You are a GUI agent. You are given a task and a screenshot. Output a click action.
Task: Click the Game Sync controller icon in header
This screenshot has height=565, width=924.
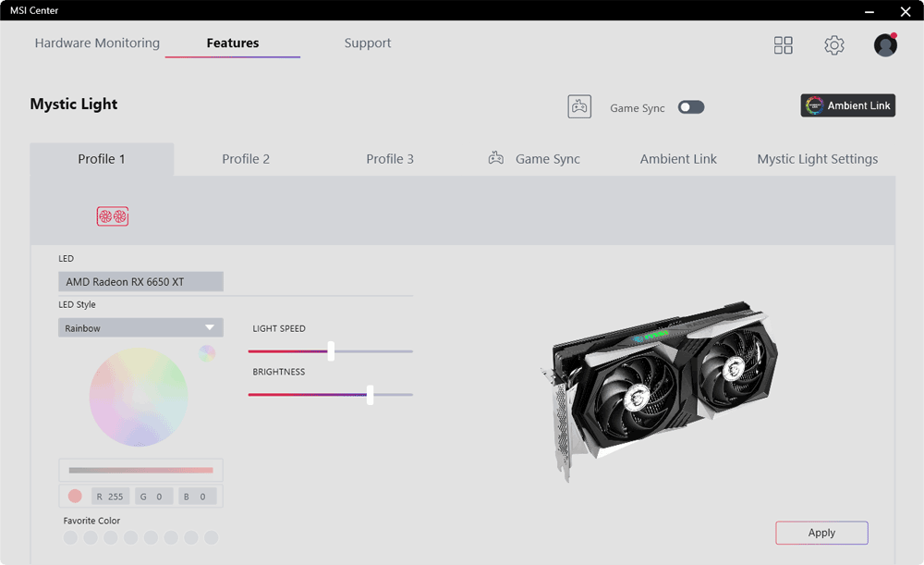tap(579, 106)
